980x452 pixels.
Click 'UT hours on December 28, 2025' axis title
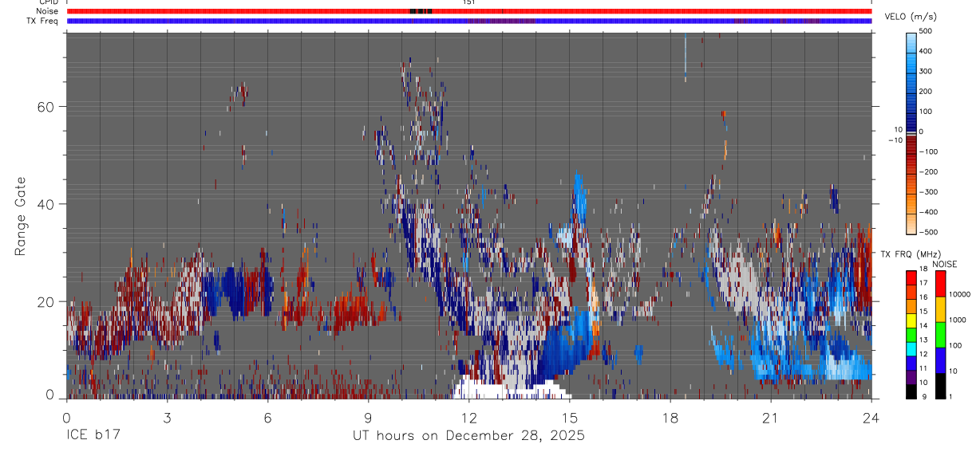point(469,436)
